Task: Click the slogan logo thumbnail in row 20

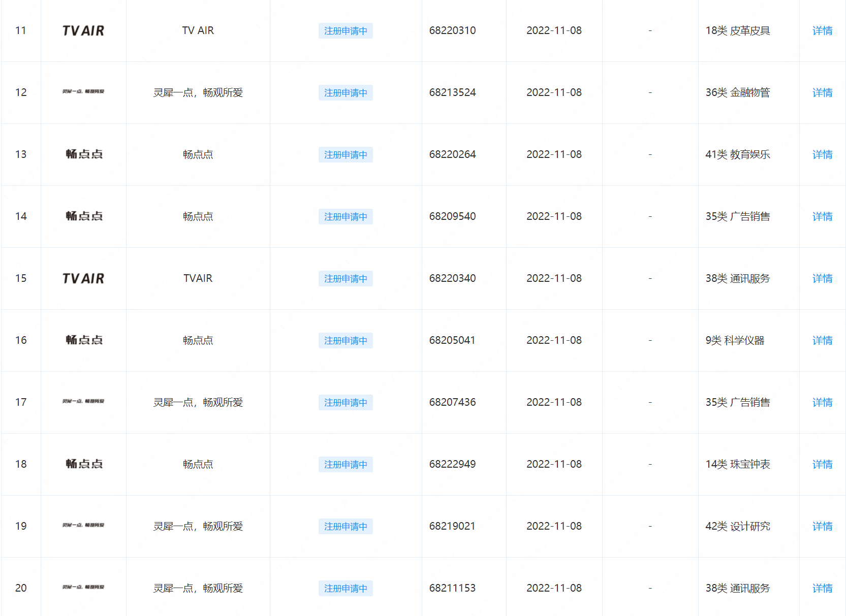Action: point(83,587)
